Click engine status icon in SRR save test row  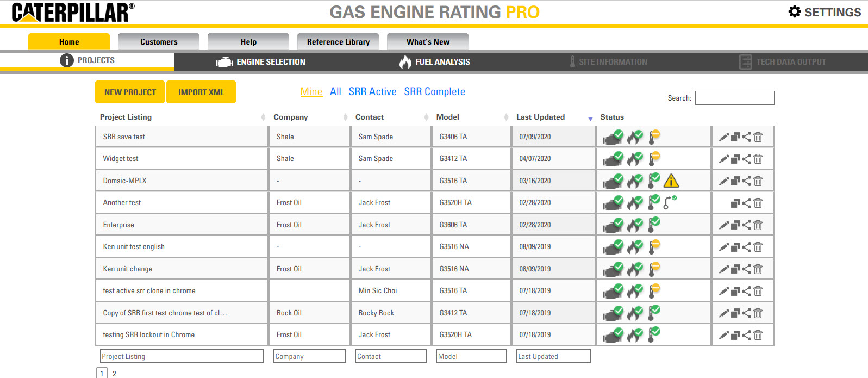coord(613,137)
